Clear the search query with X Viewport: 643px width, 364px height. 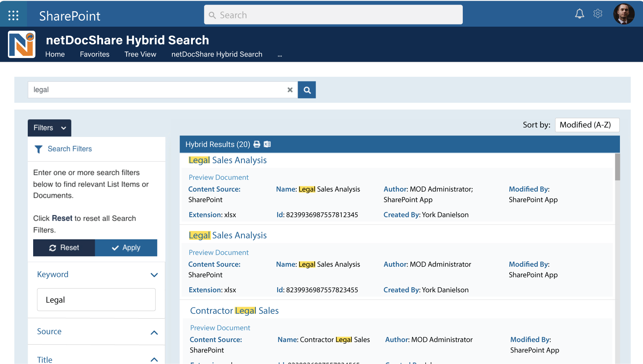click(x=290, y=90)
